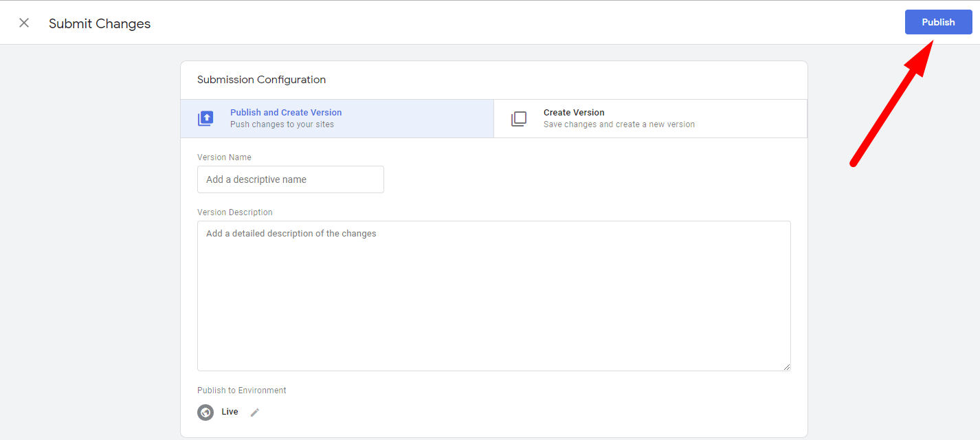This screenshot has height=440, width=980.
Task: Click the 'Push changes to your sites' subtitle
Action: (x=282, y=124)
